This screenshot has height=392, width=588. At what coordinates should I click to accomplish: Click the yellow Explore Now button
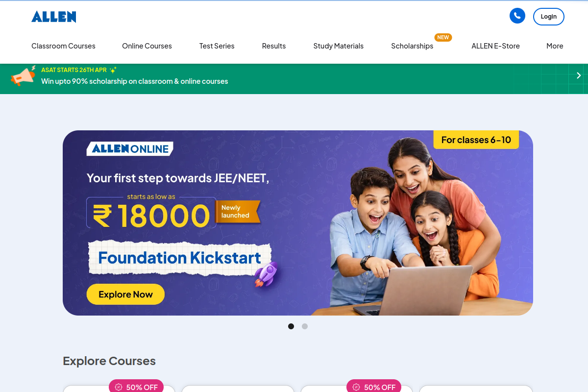(125, 294)
